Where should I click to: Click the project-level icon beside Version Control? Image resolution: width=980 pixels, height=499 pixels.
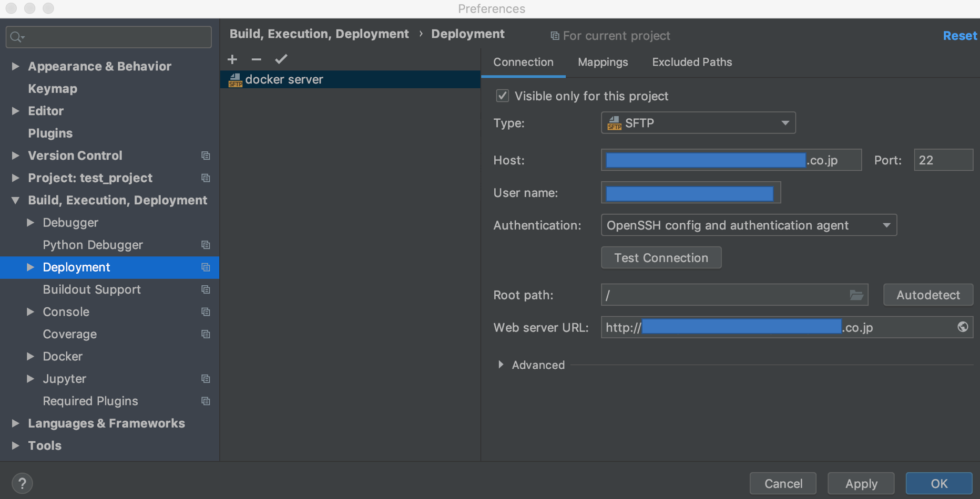point(206,156)
